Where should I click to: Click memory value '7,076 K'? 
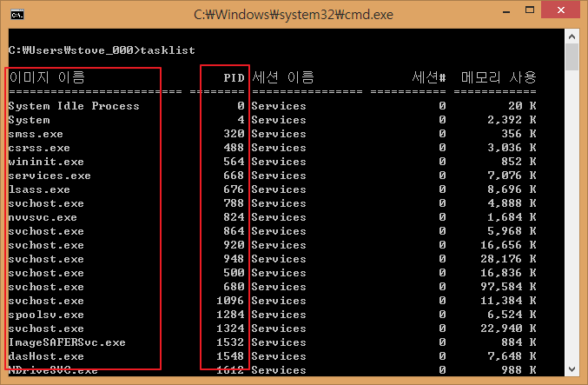512,176
